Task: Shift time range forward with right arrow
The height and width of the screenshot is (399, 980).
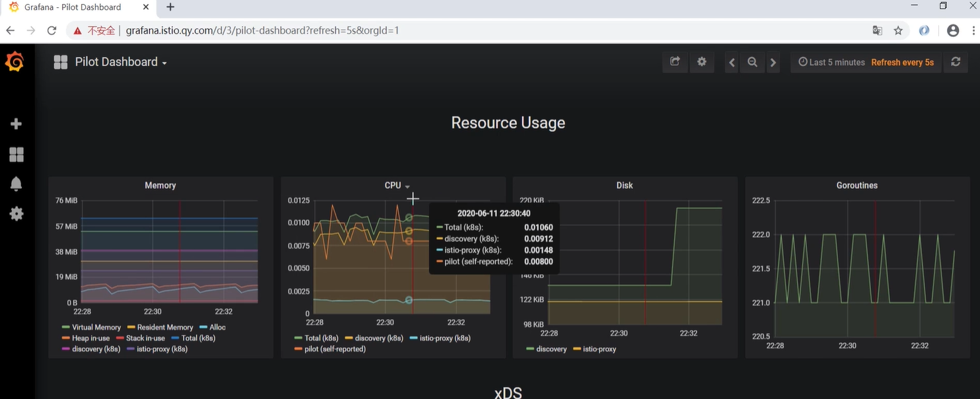Action: [x=773, y=63]
